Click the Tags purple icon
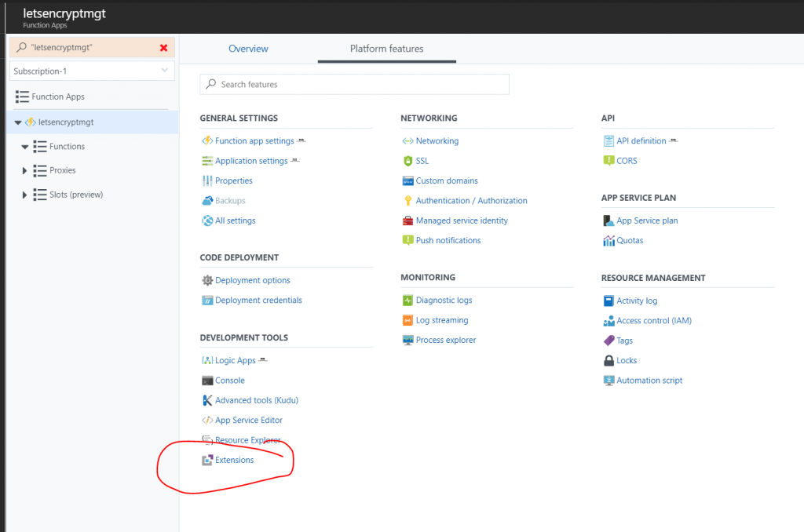The image size is (804, 532). coord(608,341)
